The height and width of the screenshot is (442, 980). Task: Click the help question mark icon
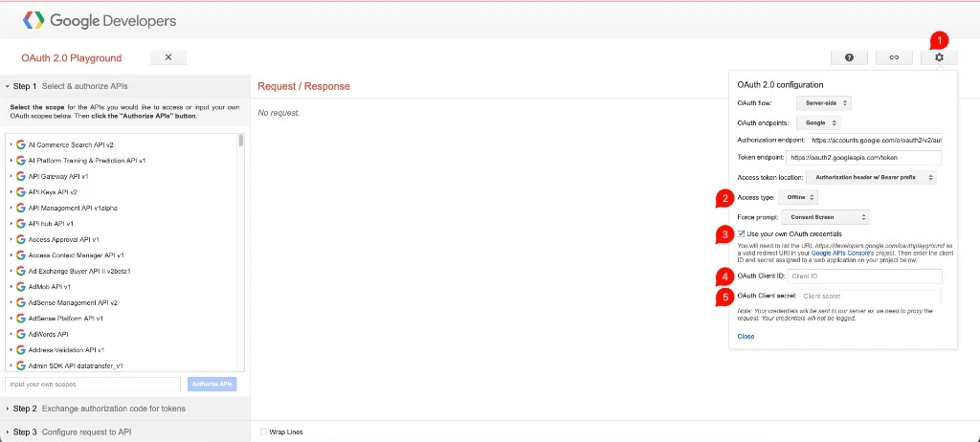click(x=849, y=57)
